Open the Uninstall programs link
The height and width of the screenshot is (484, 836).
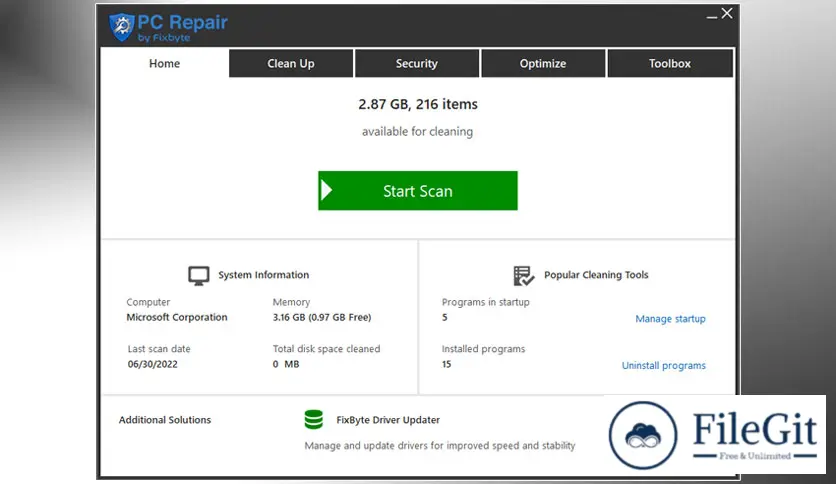pyautogui.click(x=664, y=366)
